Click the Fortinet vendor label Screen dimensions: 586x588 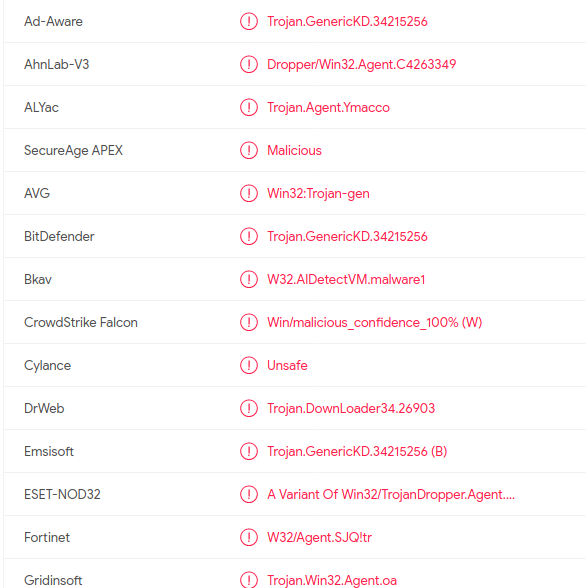(x=47, y=537)
